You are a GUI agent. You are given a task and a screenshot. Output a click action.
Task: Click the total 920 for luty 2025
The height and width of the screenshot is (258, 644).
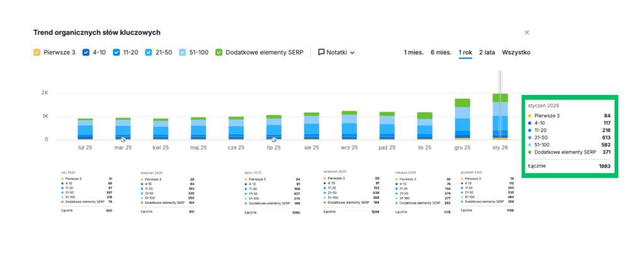(109, 210)
